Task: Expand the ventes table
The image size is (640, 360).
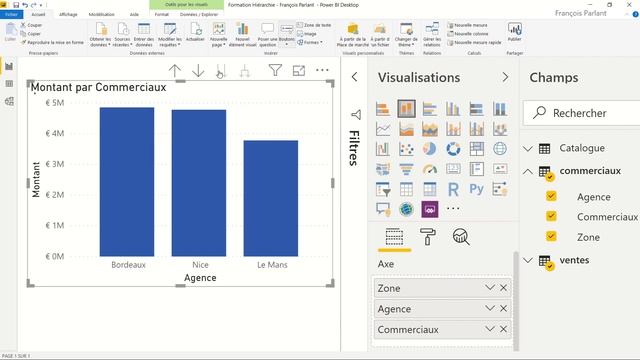Action: tap(528, 260)
